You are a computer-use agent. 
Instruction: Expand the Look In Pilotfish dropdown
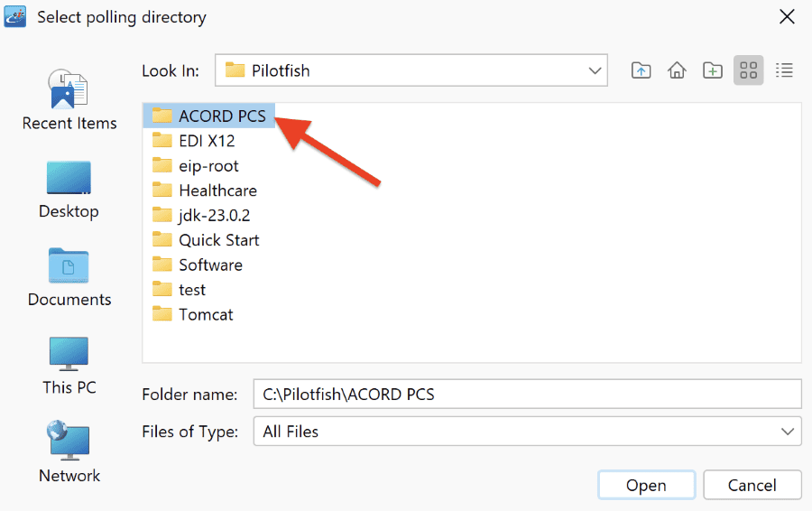pyautogui.click(x=411, y=70)
